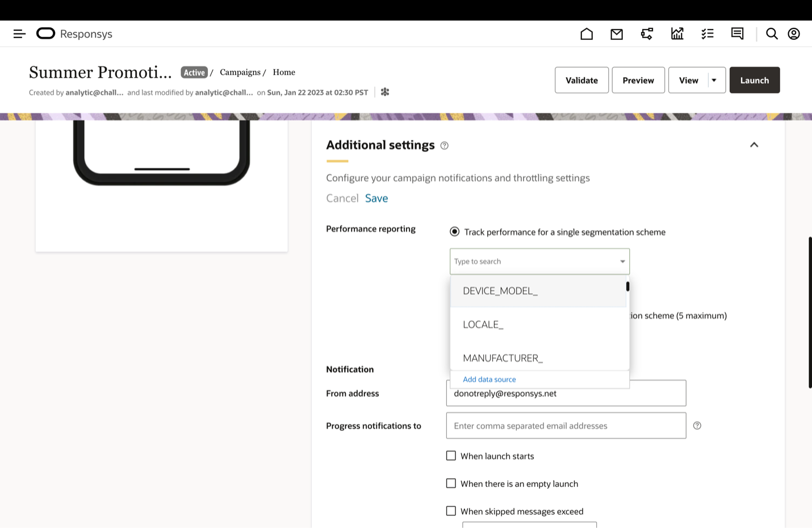Go to the Home icon

pos(587,34)
